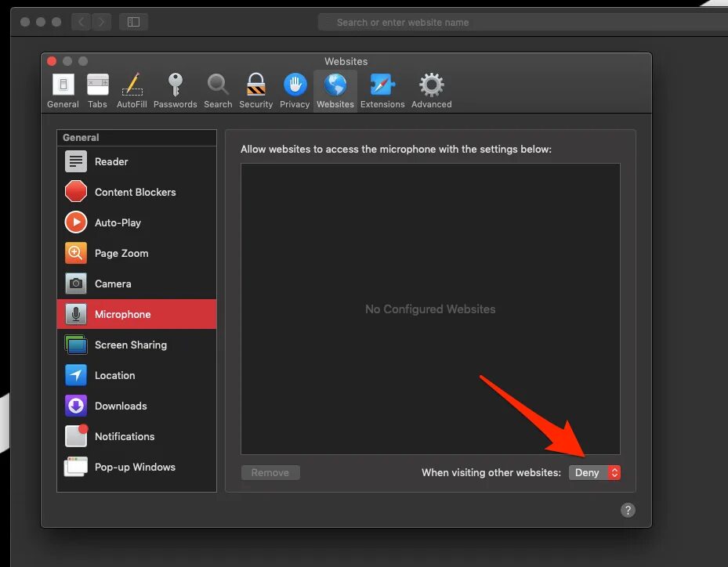Open the help question mark button
728x567 pixels.
pyautogui.click(x=628, y=510)
